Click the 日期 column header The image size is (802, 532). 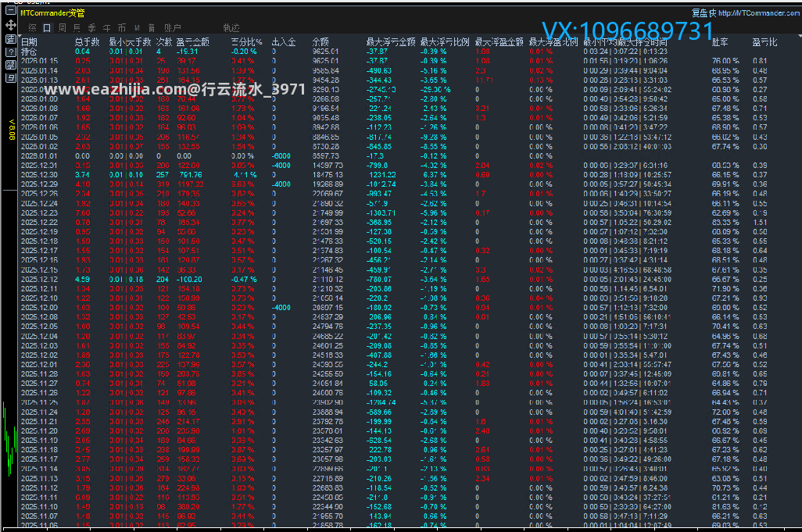pos(29,42)
